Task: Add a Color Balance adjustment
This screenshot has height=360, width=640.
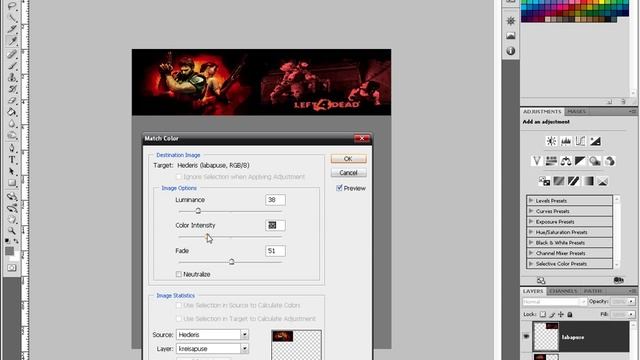Action: [x=566, y=161]
